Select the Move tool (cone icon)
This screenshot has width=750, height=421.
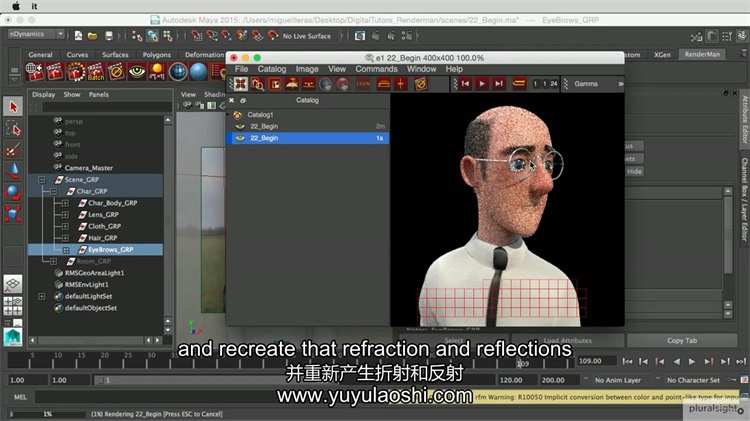click(x=13, y=171)
